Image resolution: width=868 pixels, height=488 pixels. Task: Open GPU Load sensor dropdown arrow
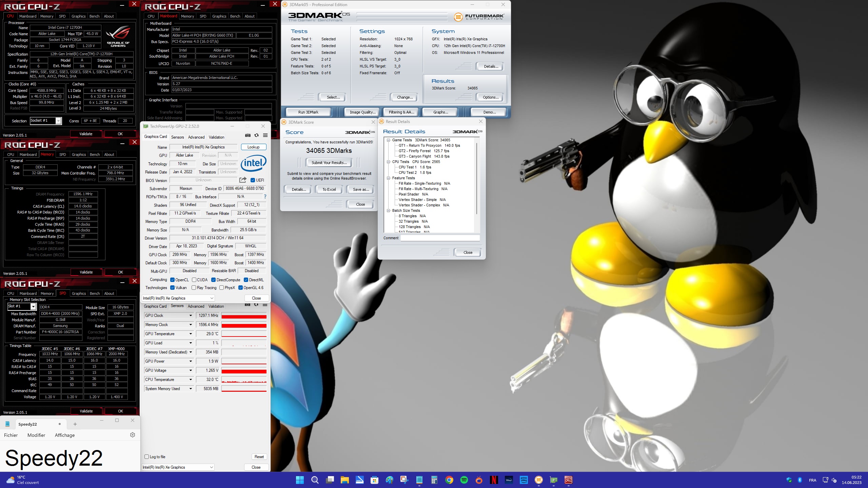tap(191, 343)
